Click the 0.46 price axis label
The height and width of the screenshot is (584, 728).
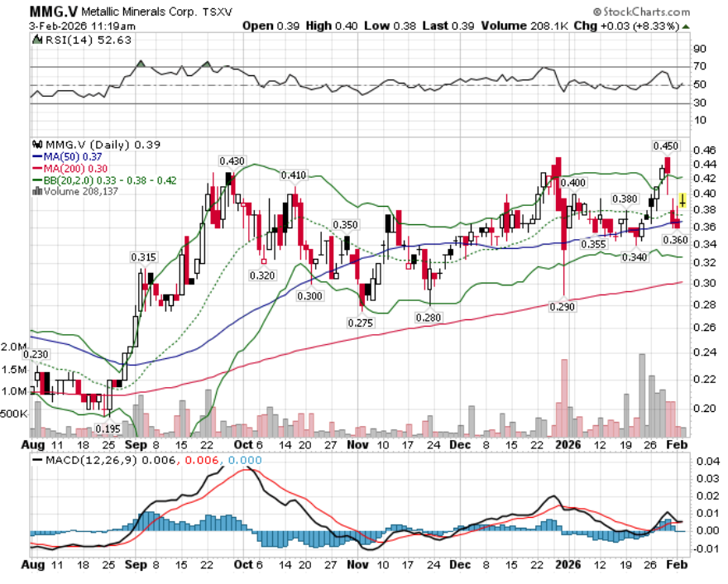coord(705,150)
